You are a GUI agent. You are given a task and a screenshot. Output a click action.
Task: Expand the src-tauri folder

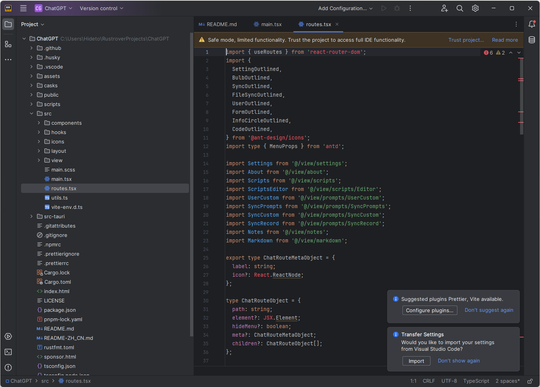(x=31, y=217)
